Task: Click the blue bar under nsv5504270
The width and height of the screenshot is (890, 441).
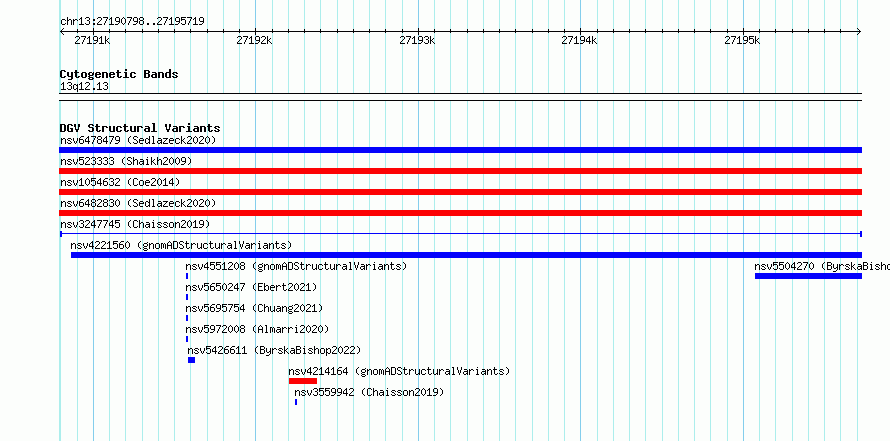Action: point(808,276)
